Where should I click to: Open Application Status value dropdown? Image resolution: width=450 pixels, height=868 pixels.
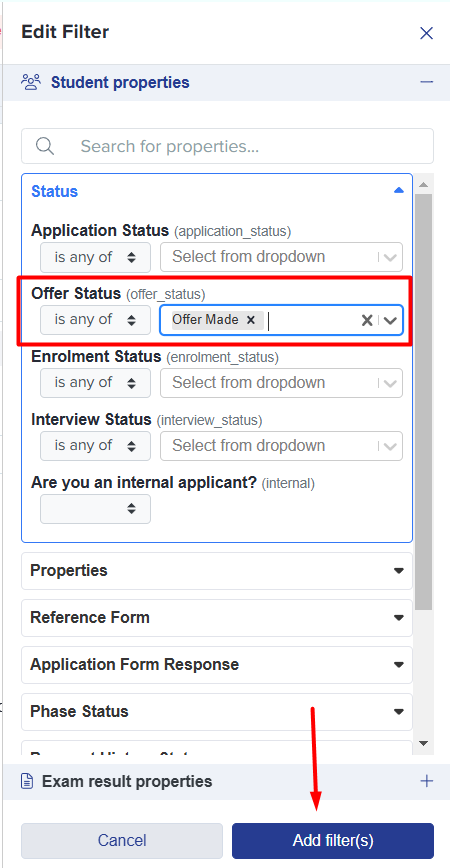pos(281,257)
